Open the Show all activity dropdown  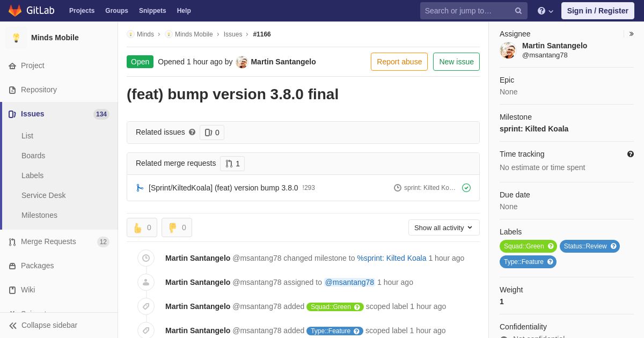tap(444, 227)
